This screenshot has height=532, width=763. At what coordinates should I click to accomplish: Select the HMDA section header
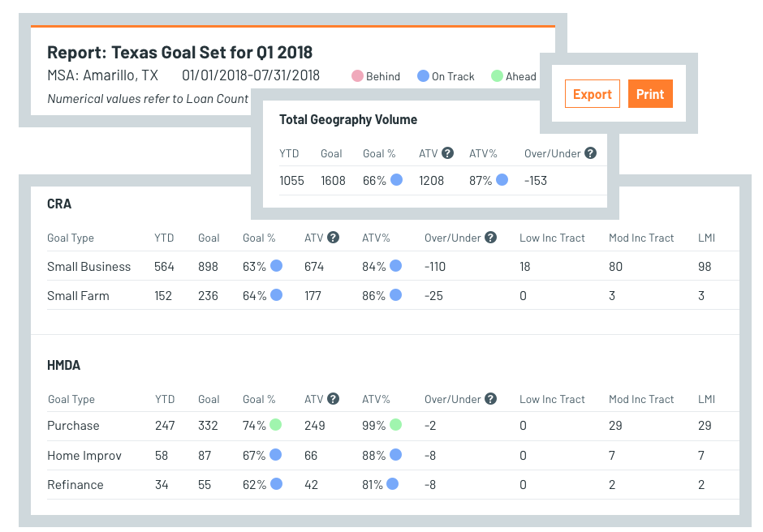(63, 366)
